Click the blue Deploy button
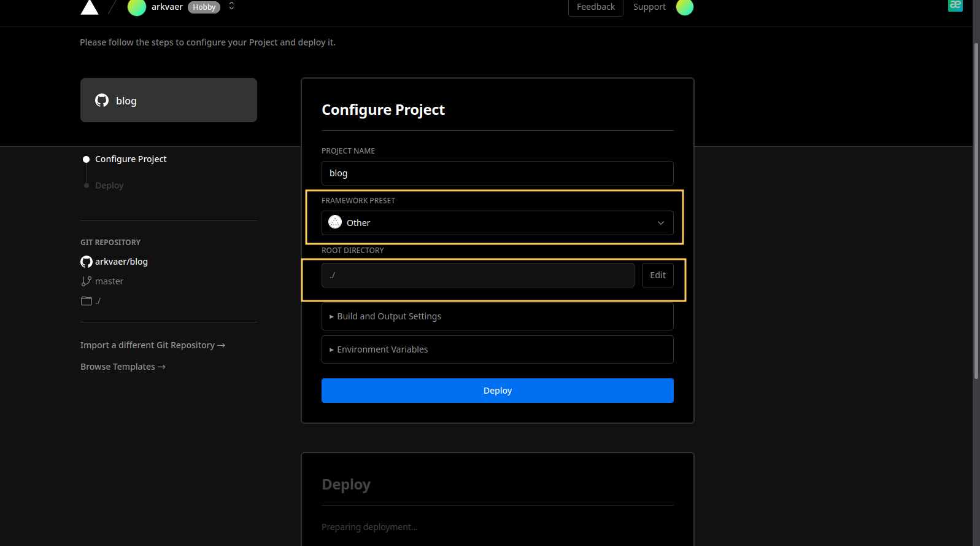This screenshot has height=546, width=980. tap(497, 391)
